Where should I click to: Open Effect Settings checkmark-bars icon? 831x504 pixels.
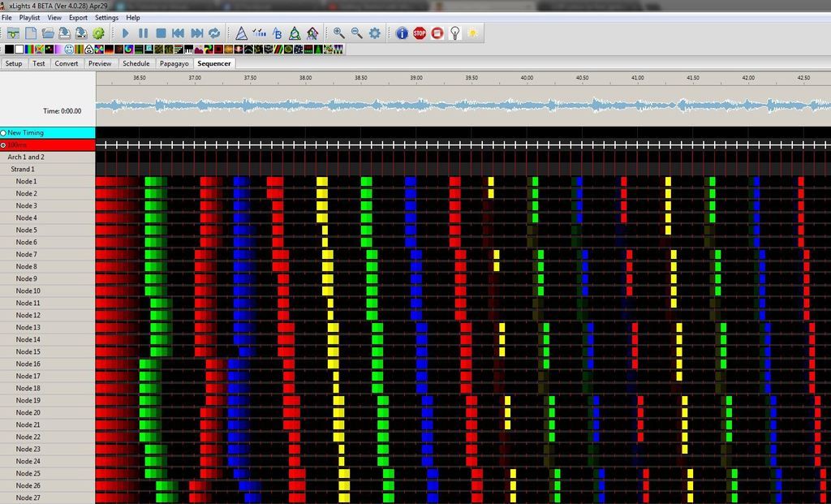click(x=259, y=33)
